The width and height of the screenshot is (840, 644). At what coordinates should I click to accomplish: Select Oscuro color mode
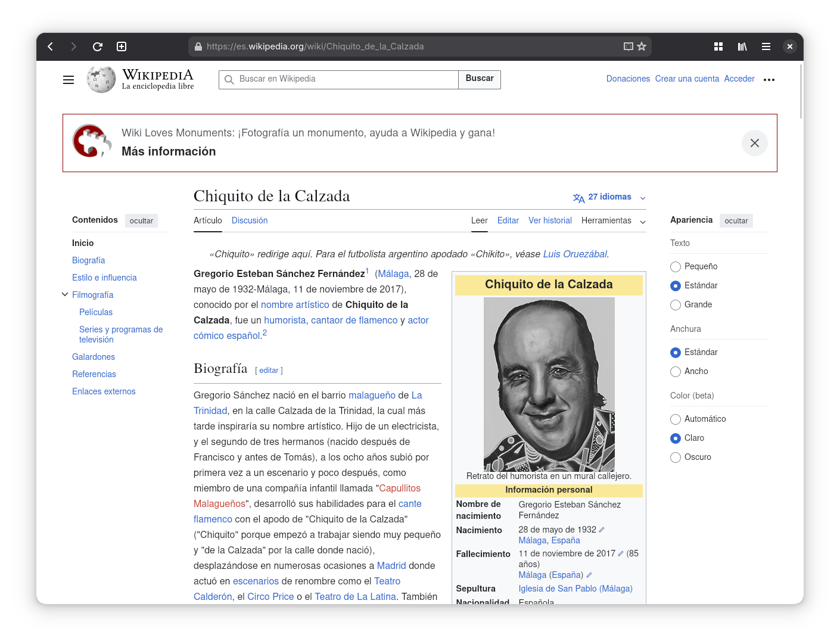point(676,458)
